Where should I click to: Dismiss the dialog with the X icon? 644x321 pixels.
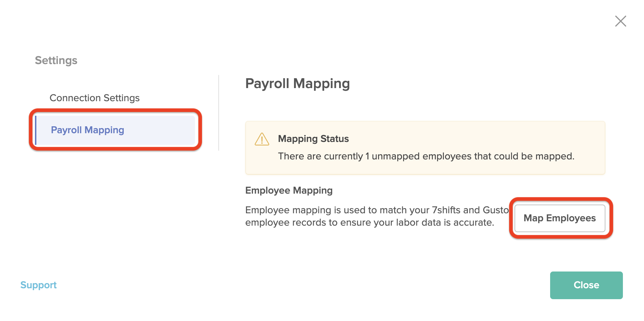pyautogui.click(x=620, y=21)
